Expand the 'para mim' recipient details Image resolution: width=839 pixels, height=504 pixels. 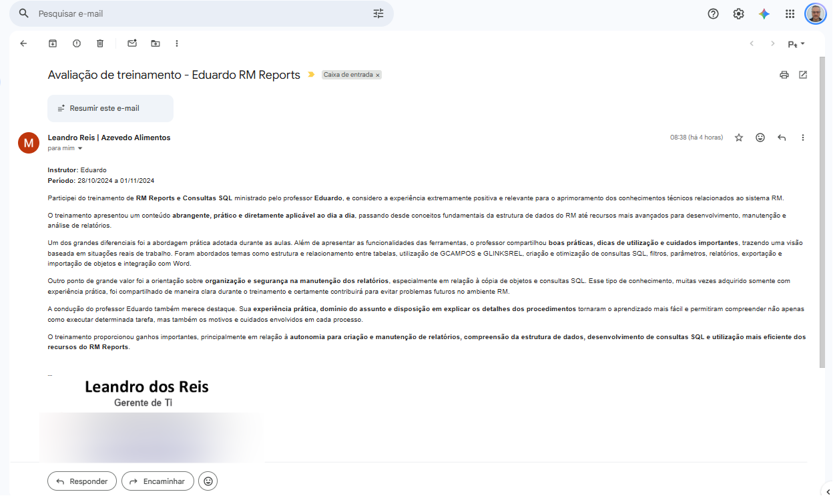click(x=80, y=148)
